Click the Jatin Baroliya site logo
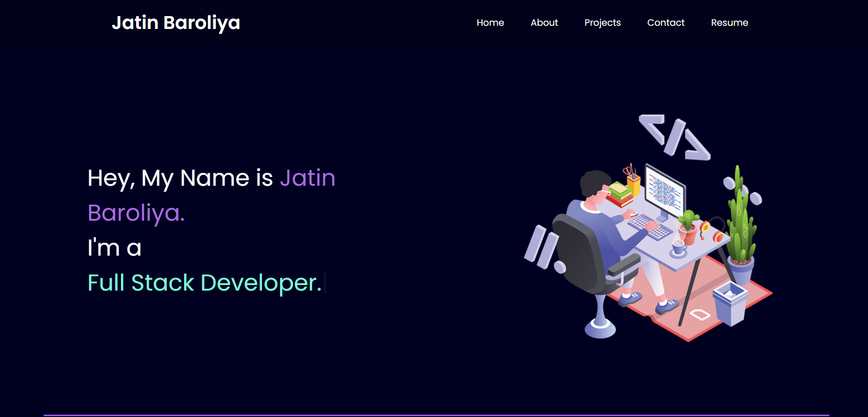The image size is (868, 417). [177, 23]
